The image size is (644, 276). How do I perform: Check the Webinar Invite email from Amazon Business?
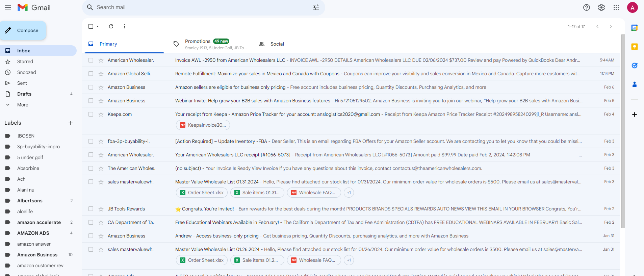point(91,101)
